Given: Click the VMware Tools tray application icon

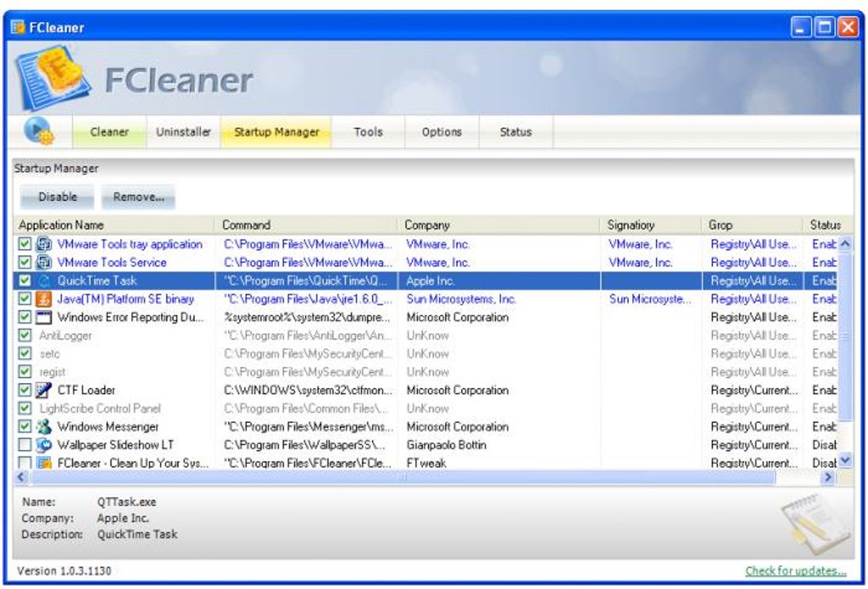Looking at the screenshot, I should click(43, 244).
